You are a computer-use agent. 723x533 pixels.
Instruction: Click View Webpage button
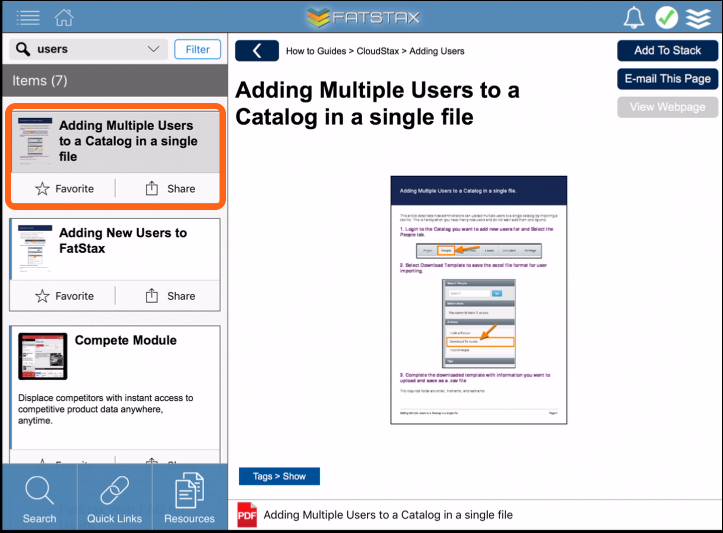(x=667, y=107)
